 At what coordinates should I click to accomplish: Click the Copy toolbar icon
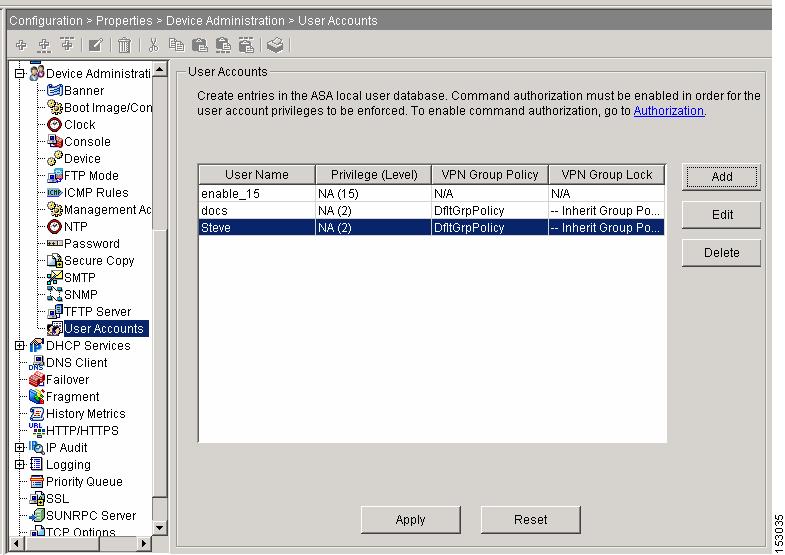click(x=176, y=45)
